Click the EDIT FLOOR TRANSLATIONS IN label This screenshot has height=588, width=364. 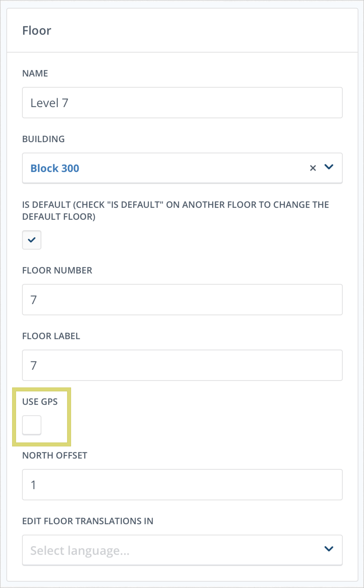pyautogui.click(x=88, y=521)
